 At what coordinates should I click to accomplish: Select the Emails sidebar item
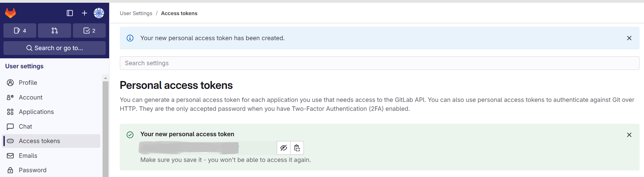(28, 156)
